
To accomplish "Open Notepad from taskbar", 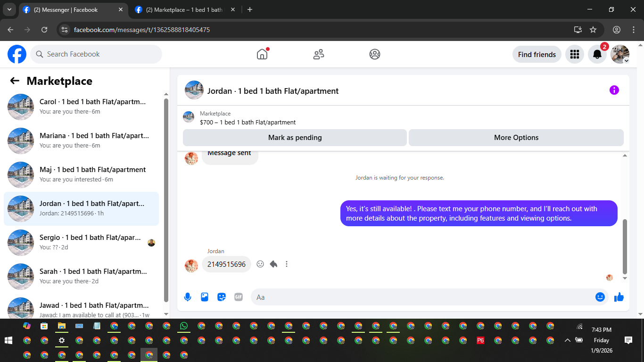I will (97, 326).
